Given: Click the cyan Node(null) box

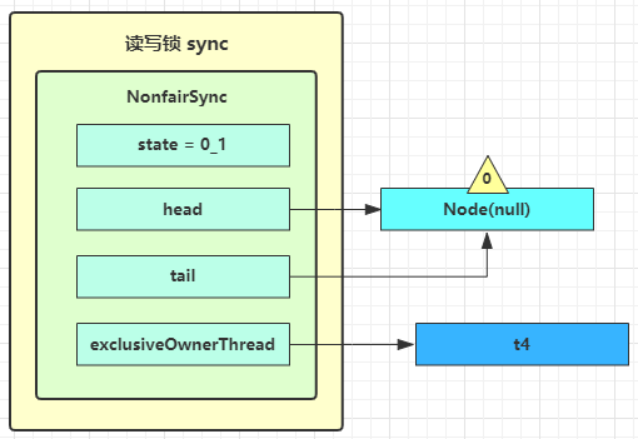Looking at the screenshot, I should (487, 209).
